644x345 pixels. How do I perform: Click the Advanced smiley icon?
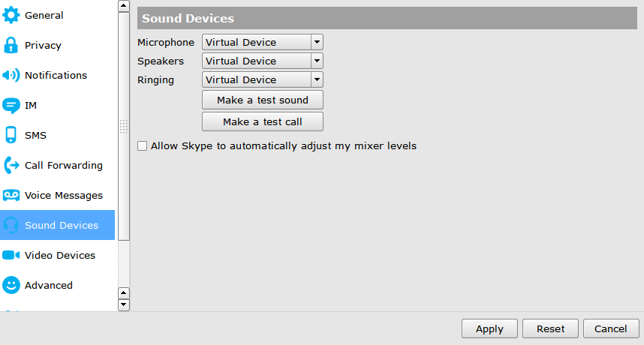click(11, 285)
